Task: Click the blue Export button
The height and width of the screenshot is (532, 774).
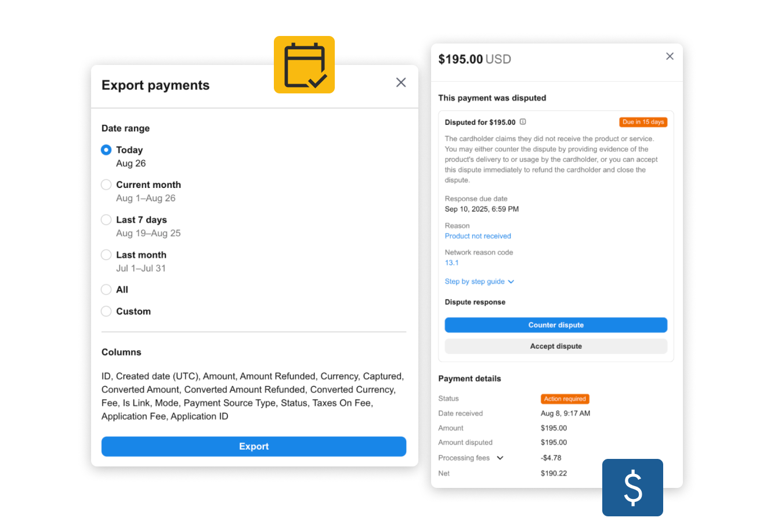Action: (254, 446)
